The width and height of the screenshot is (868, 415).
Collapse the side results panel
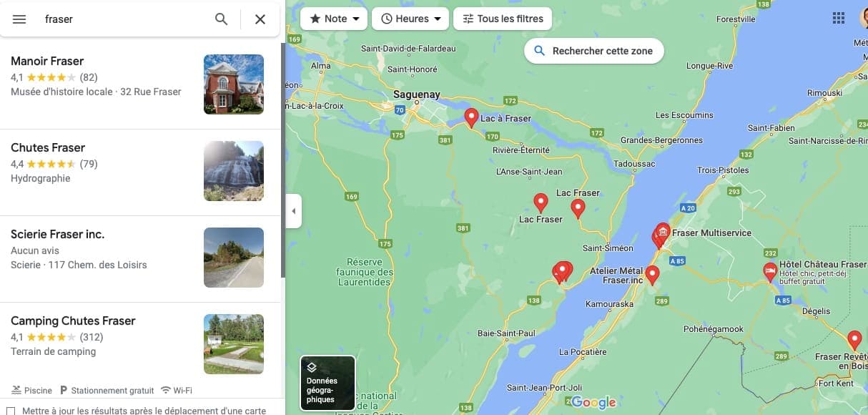293,211
